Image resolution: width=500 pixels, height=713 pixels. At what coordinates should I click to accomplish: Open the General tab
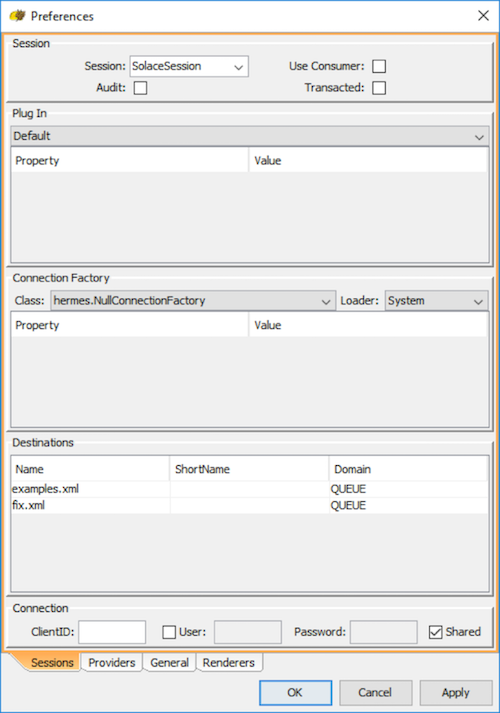170,663
